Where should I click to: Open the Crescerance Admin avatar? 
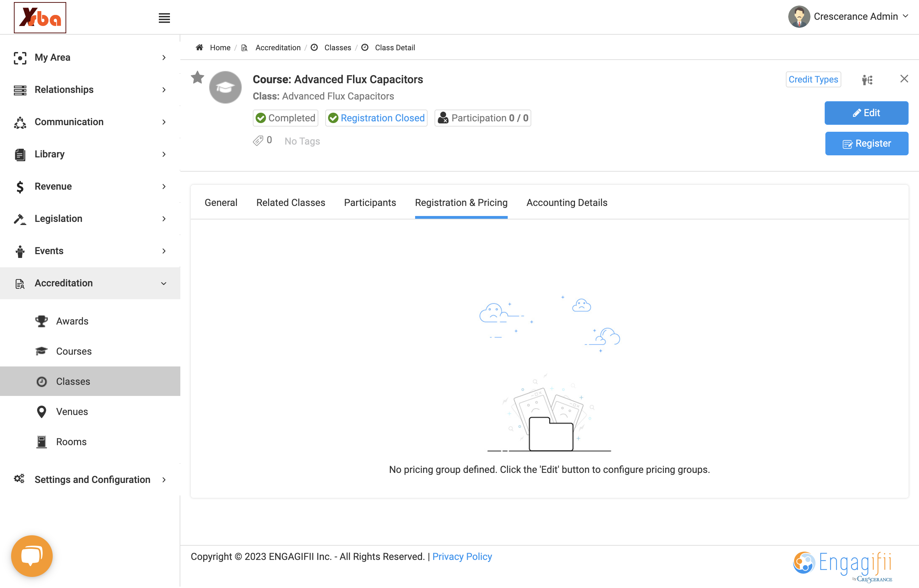[x=799, y=16]
